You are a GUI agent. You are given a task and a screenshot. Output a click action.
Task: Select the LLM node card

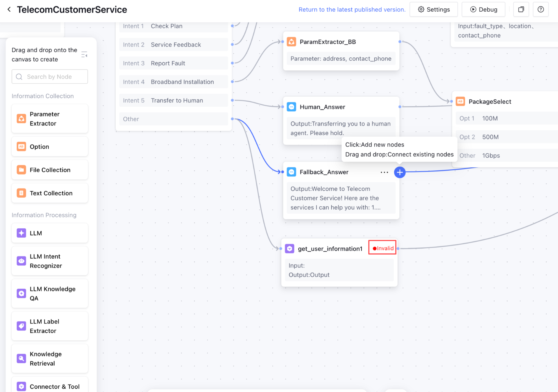coord(50,233)
